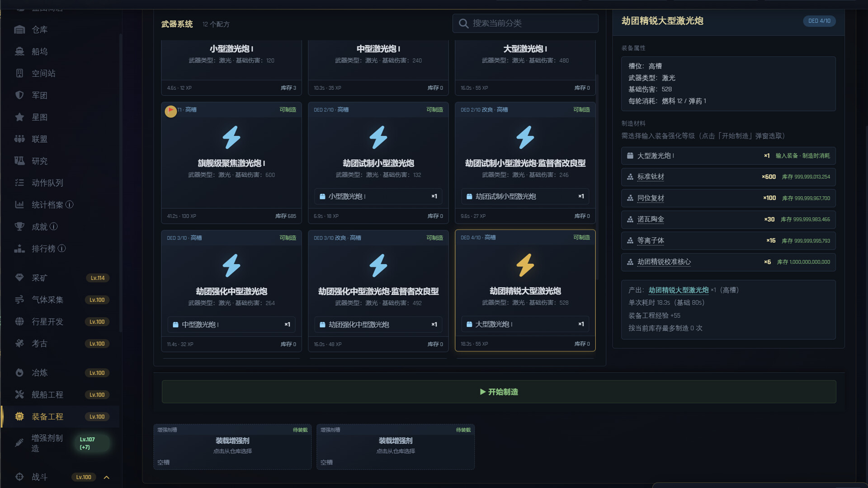Click the 大型激光炮 I input equipment row
The width and height of the screenshot is (868, 488).
[x=728, y=155]
